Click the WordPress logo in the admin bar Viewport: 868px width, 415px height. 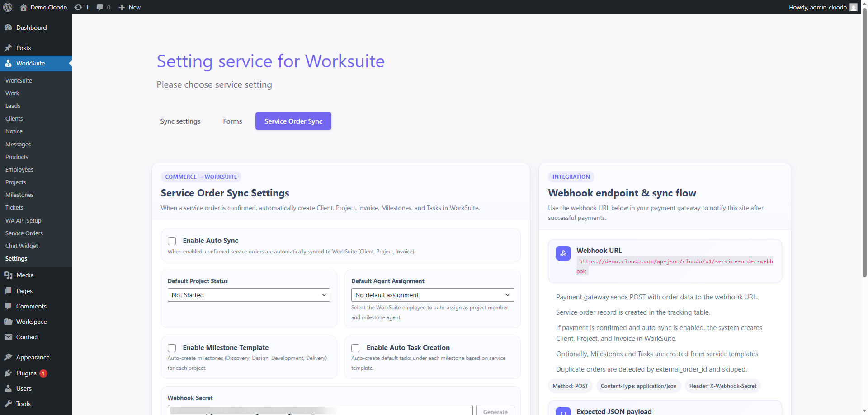point(7,7)
